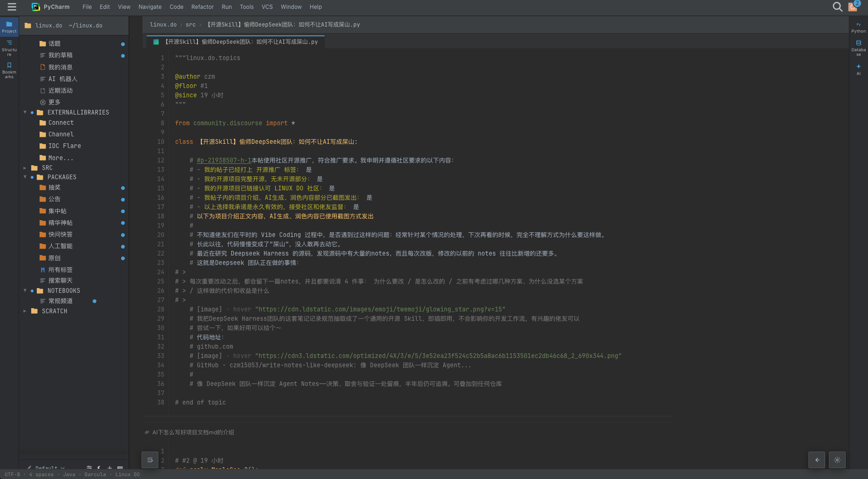Open the Tools menu
The width and height of the screenshot is (868, 479).
(x=247, y=7)
